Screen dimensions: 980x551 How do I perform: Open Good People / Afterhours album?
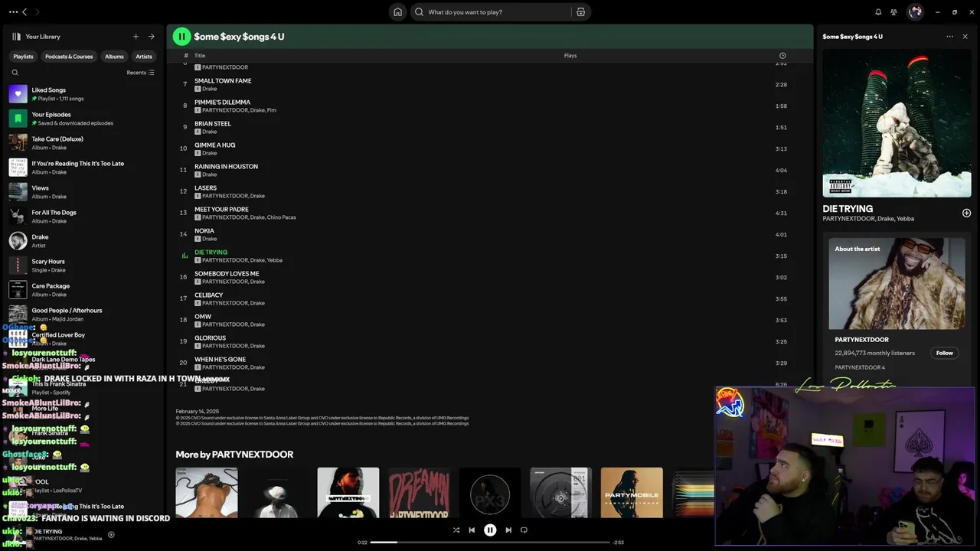click(x=83, y=315)
